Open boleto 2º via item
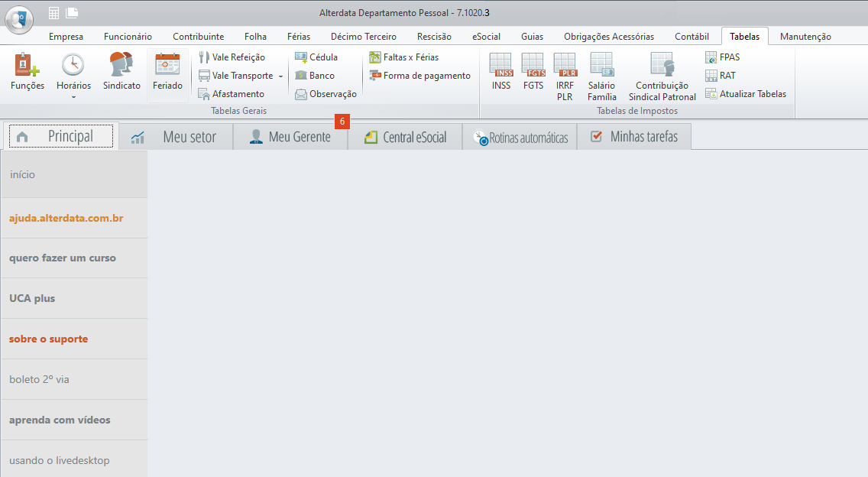Image resolution: width=868 pixels, height=477 pixels. [x=74, y=379]
